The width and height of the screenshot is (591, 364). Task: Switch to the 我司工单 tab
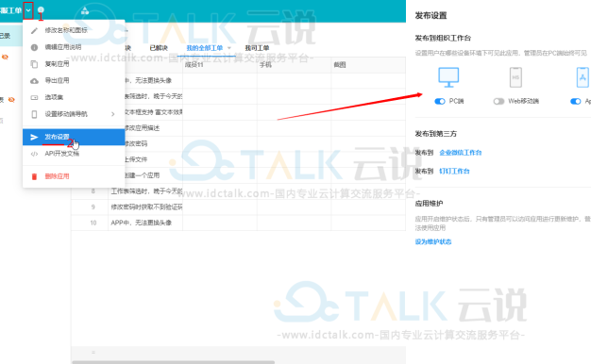point(257,48)
